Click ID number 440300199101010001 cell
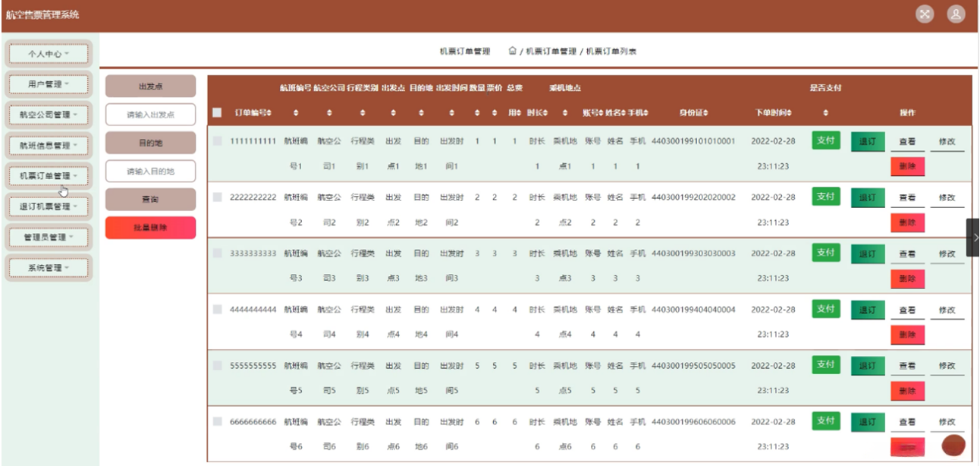Image resolution: width=980 pixels, height=466 pixels. [x=693, y=141]
